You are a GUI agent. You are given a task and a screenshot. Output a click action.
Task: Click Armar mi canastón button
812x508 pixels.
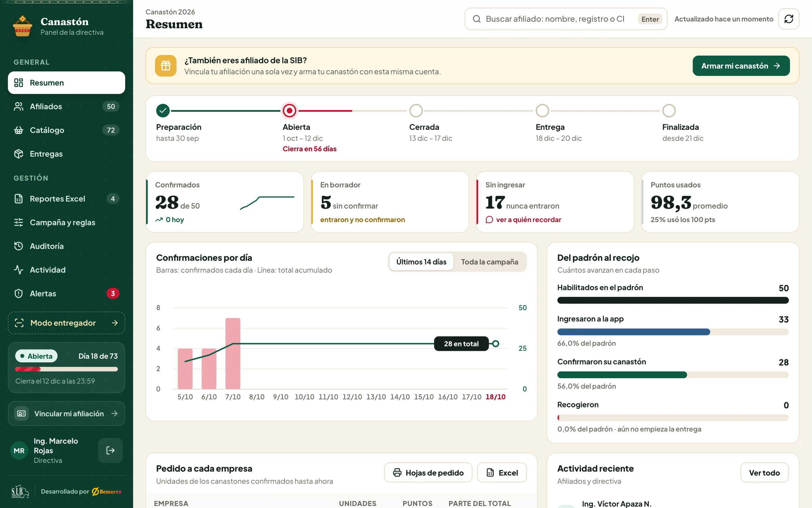[x=741, y=66]
